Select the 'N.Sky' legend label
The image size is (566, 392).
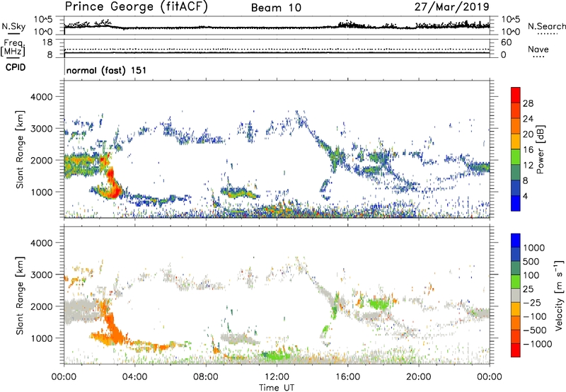pyautogui.click(x=13, y=26)
